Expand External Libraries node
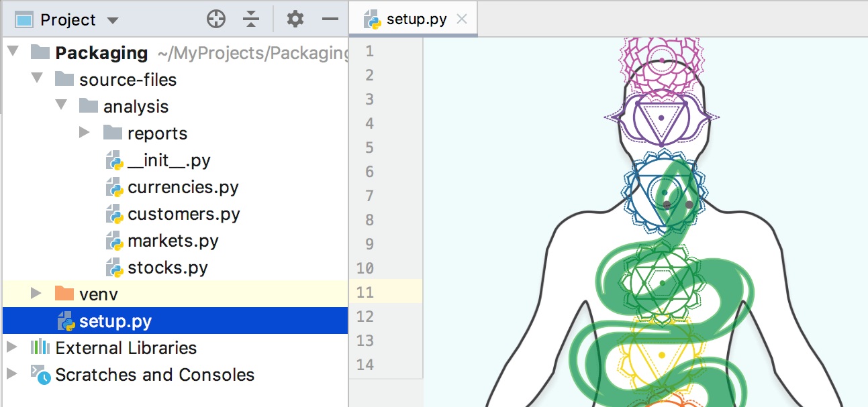Viewport: 868px width, 407px height. (12, 347)
